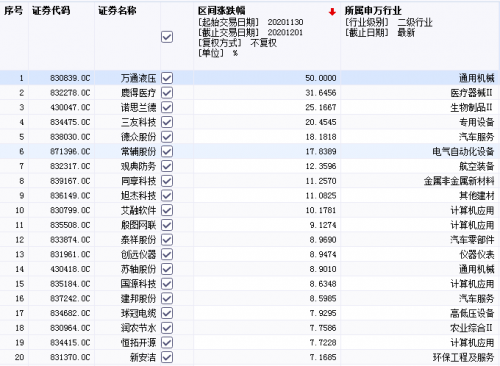Select security code 871396.OC

[x=70, y=151]
